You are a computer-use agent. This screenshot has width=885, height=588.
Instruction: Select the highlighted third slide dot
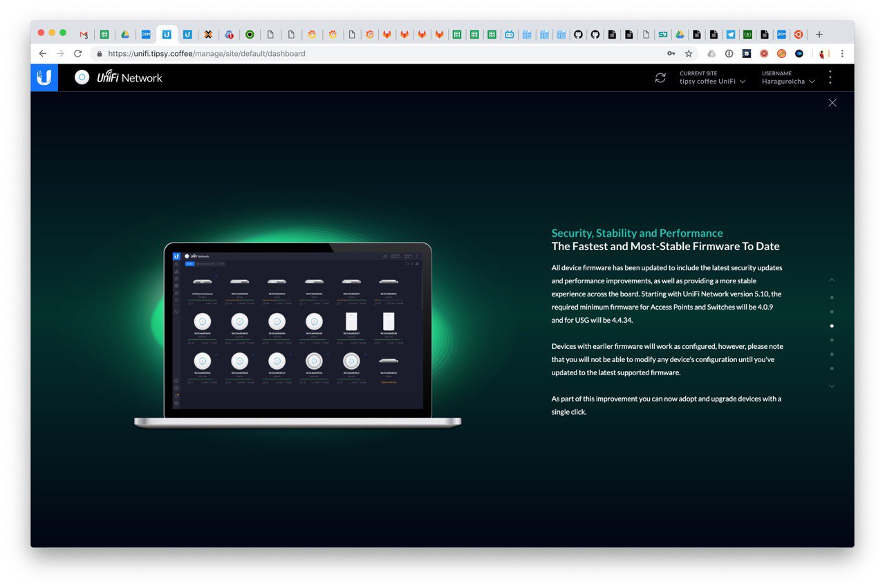832,326
